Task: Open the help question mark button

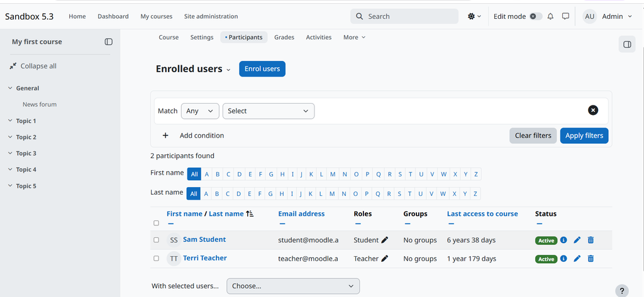Action: tap(622, 290)
